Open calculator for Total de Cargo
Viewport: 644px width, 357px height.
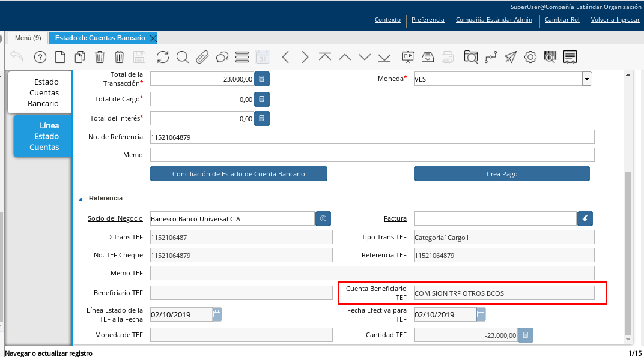261,99
